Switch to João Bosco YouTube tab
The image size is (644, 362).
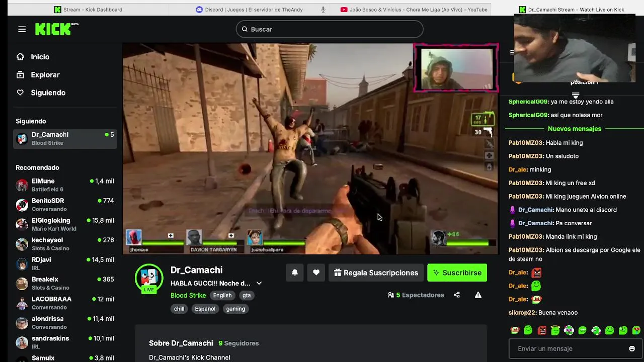[414, 10]
